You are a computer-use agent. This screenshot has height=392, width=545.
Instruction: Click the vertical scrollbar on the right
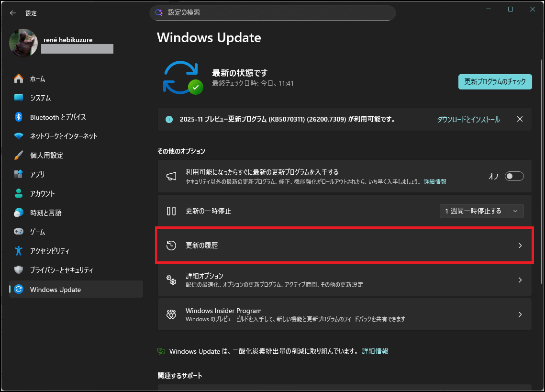click(x=542, y=171)
